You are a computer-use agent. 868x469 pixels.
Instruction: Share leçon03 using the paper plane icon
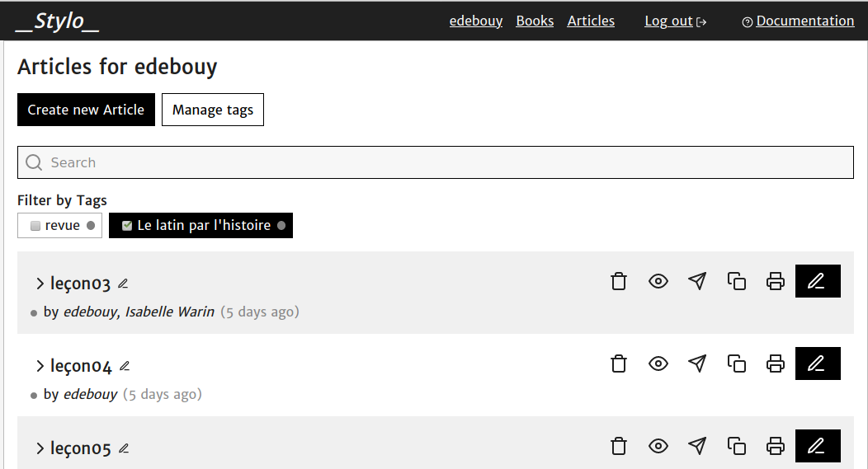click(697, 281)
